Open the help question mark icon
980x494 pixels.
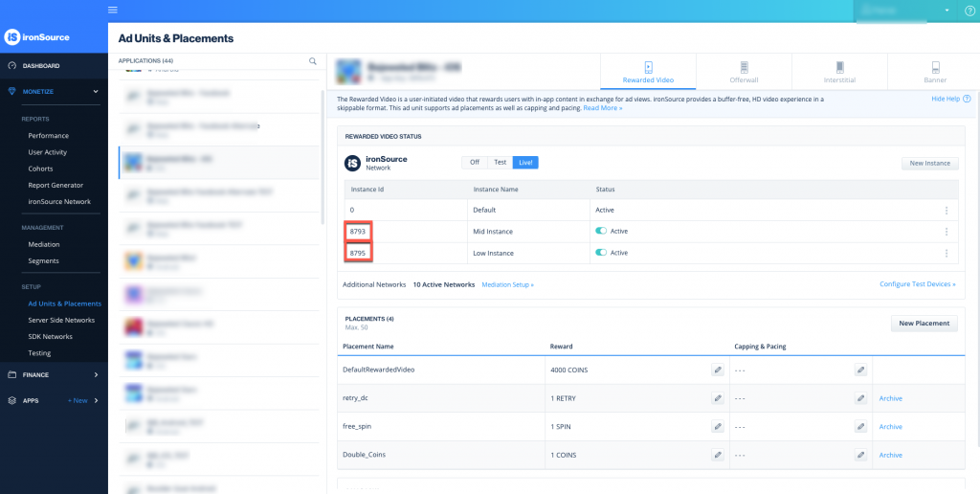click(969, 10)
